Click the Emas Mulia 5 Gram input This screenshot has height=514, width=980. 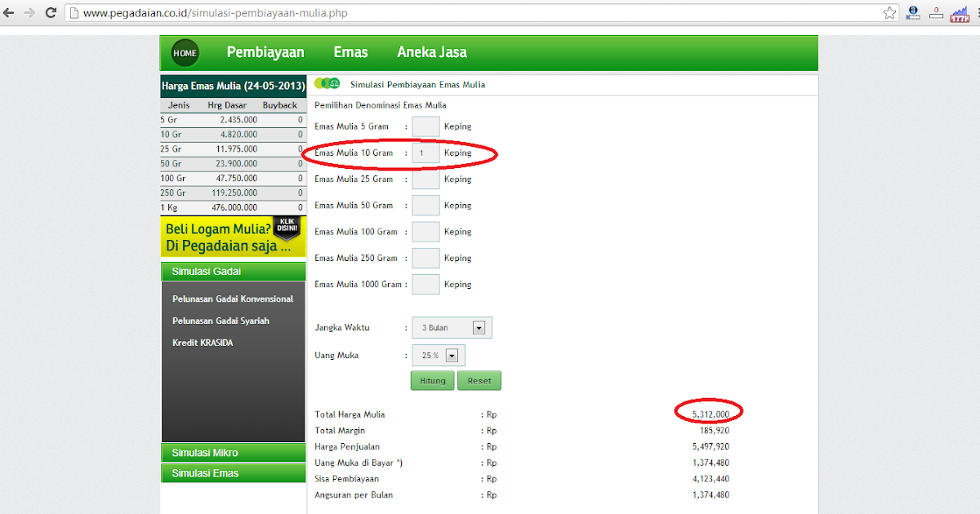(425, 126)
